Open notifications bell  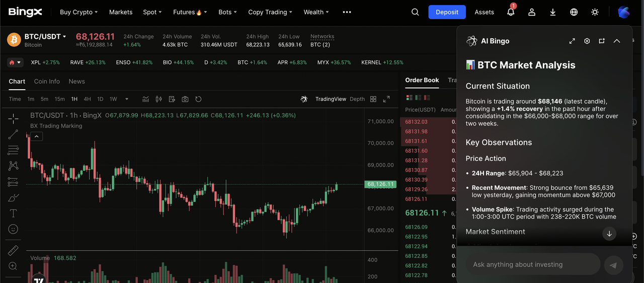[x=511, y=12]
